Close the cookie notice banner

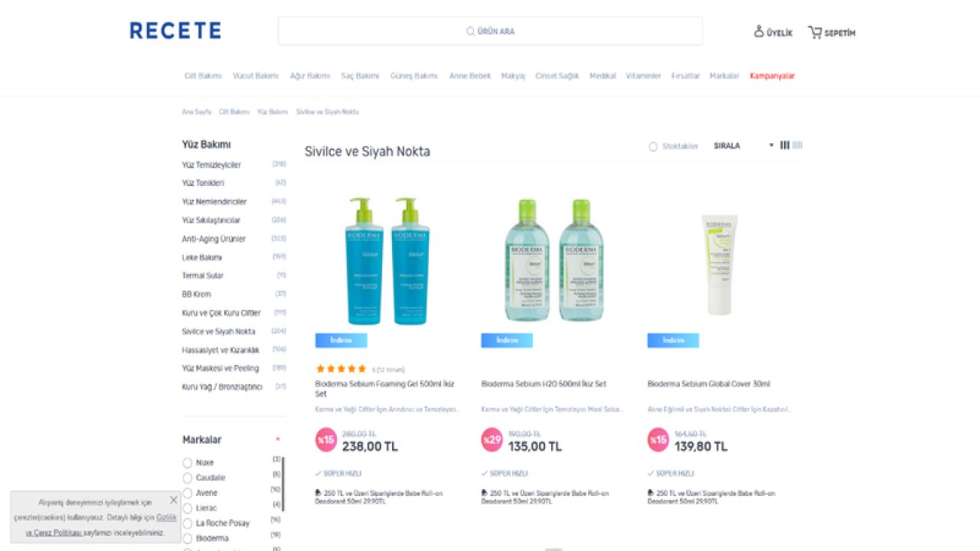(174, 500)
